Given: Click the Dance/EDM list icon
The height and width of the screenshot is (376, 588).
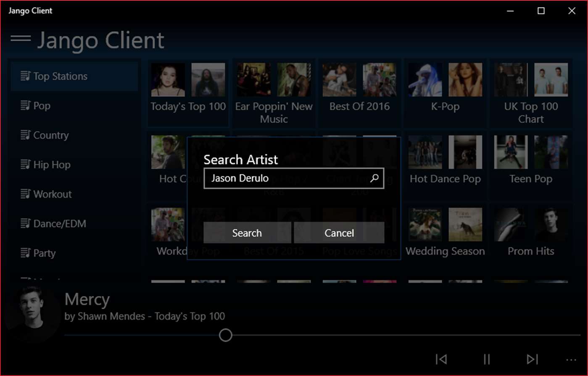Looking at the screenshot, I should 26,223.
